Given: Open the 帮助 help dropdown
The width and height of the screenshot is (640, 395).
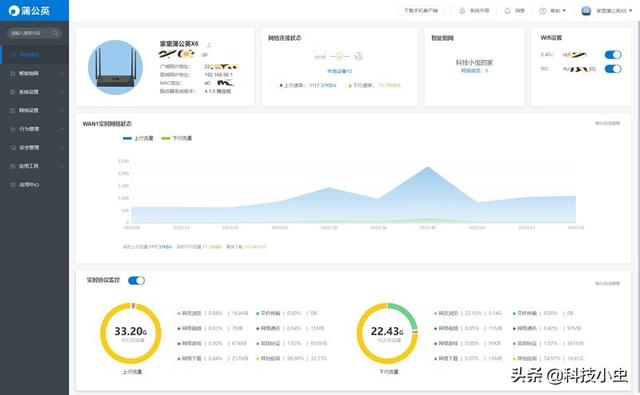Looking at the screenshot, I should tap(553, 11).
